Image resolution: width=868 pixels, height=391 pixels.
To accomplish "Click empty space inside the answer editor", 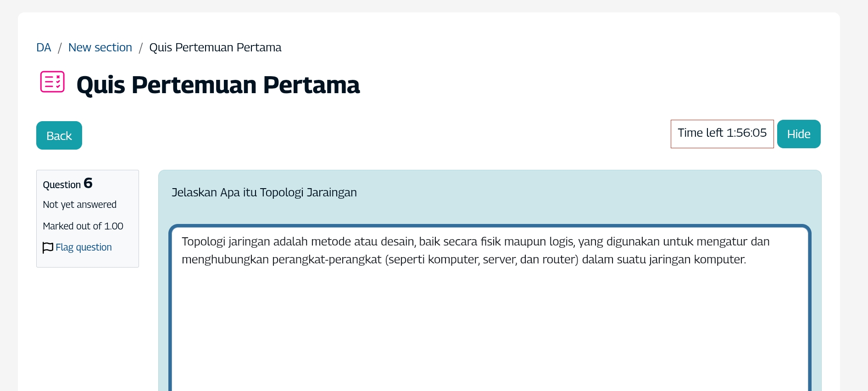I will click(489, 330).
